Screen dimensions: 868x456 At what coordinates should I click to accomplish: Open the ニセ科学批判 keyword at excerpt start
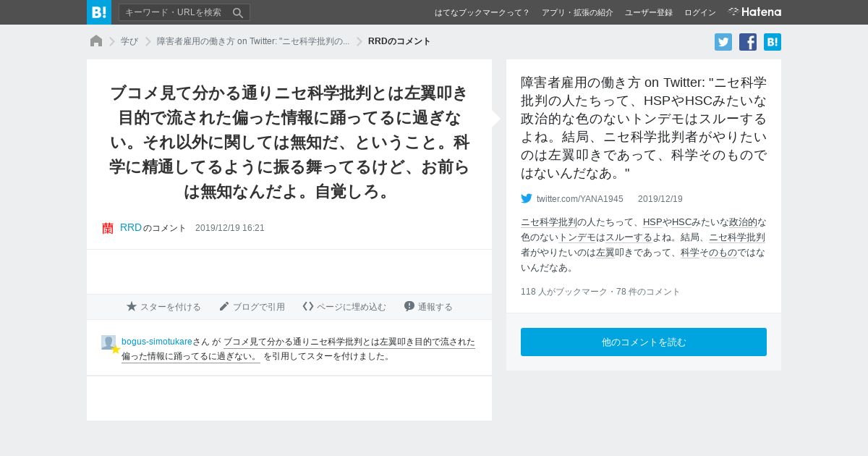click(549, 222)
